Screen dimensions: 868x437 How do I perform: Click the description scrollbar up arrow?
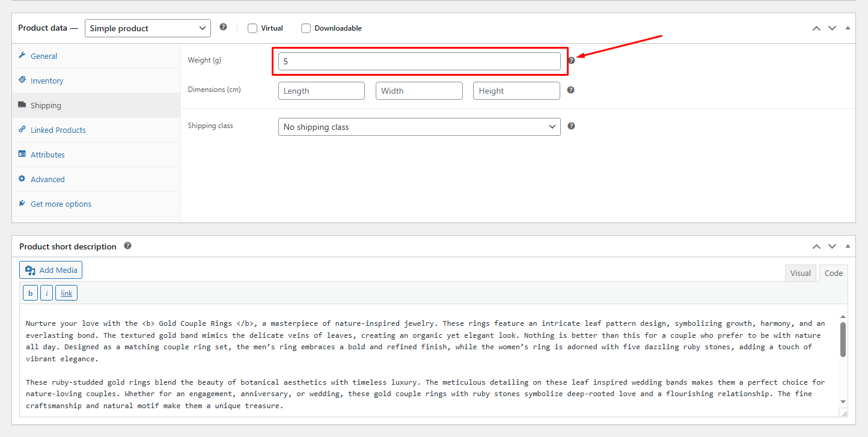click(843, 316)
